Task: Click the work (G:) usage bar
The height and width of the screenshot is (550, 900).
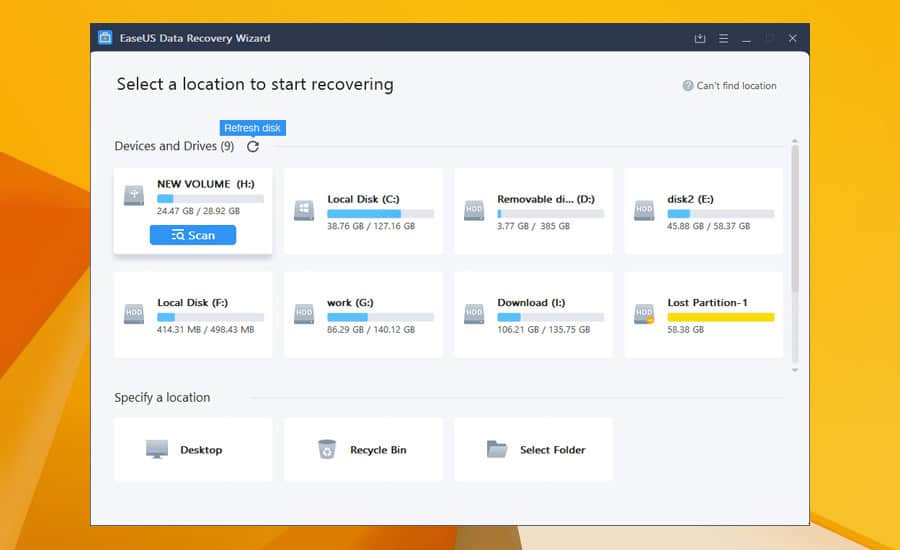Action: pos(381,317)
